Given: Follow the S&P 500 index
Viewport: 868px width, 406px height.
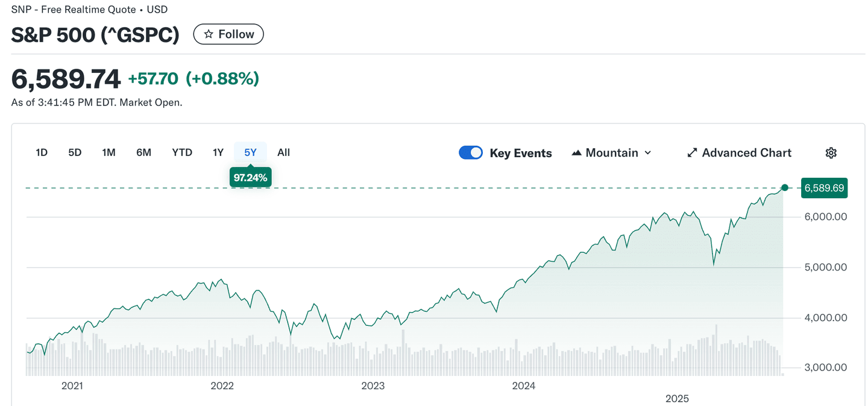Looking at the screenshot, I should [x=228, y=34].
